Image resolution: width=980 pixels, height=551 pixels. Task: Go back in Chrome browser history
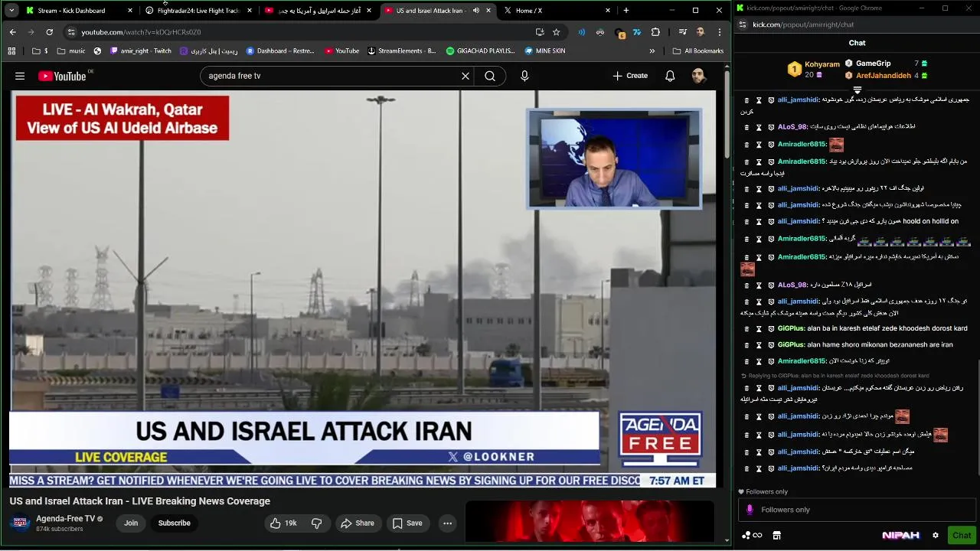tap(12, 32)
